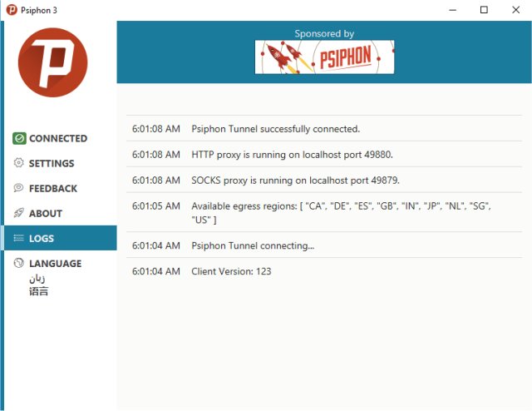This screenshot has height=411, width=532.
Task: Select the 'Psiphon Tunnel connecting...' log entry
Action: [x=324, y=245]
